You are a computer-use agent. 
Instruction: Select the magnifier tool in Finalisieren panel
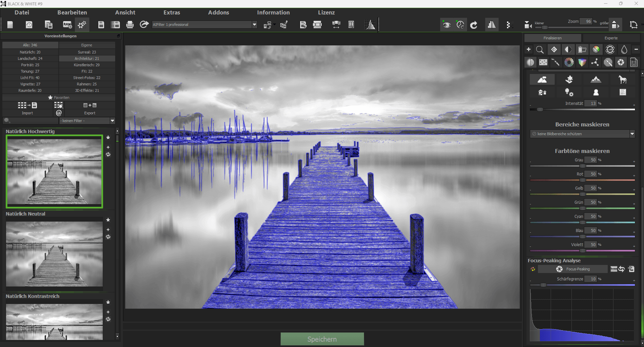coord(540,50)
